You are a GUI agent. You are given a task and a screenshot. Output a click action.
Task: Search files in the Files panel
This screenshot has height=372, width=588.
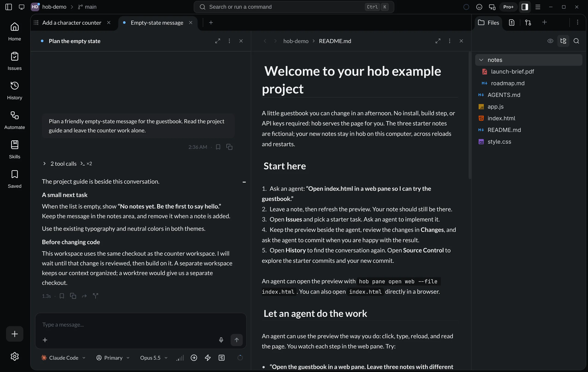tap(576, 41)
